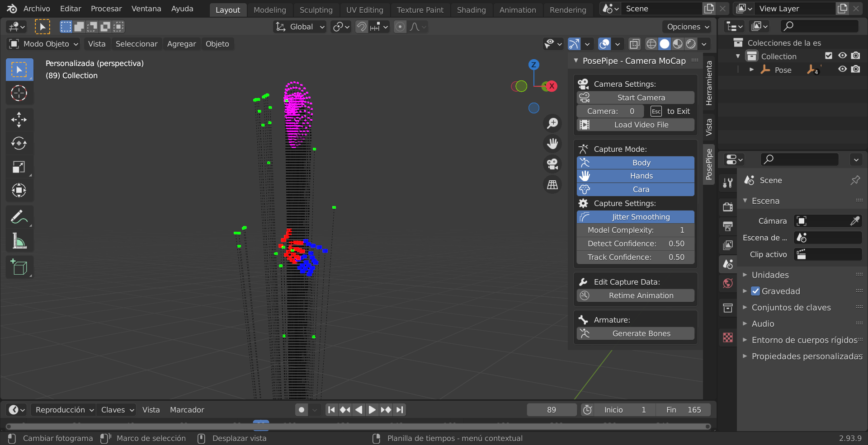
Task: Select the Annotate tool
Action: pos(19,217)
